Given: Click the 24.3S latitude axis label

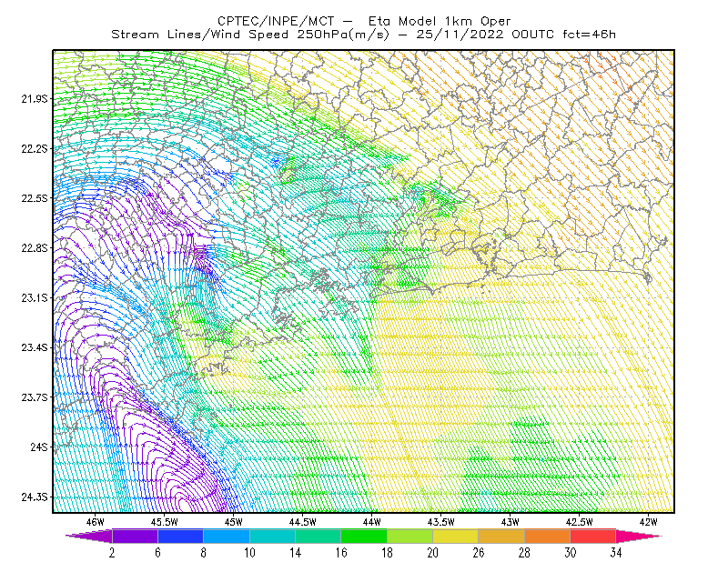Looking at the screenshot, I should tap(35, 497).
